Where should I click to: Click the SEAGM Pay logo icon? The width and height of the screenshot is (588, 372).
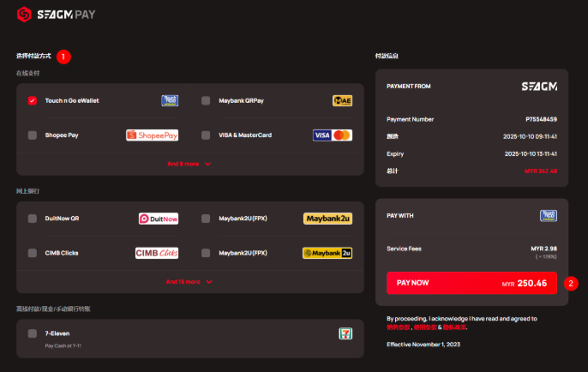click(24, 15)
